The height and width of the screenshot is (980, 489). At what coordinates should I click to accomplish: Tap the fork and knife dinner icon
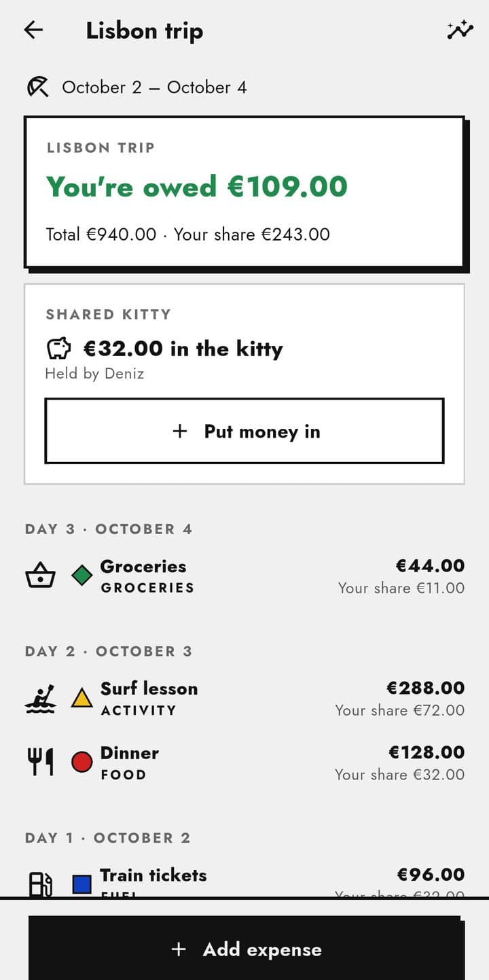pyautogui.click(x=40, y=763)
